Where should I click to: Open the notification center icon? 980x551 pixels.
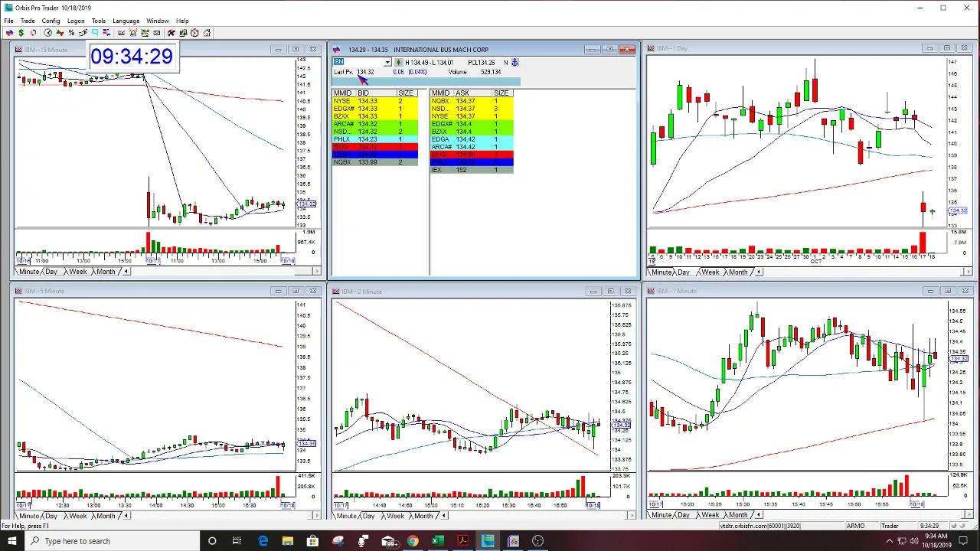tap(963, 541)
